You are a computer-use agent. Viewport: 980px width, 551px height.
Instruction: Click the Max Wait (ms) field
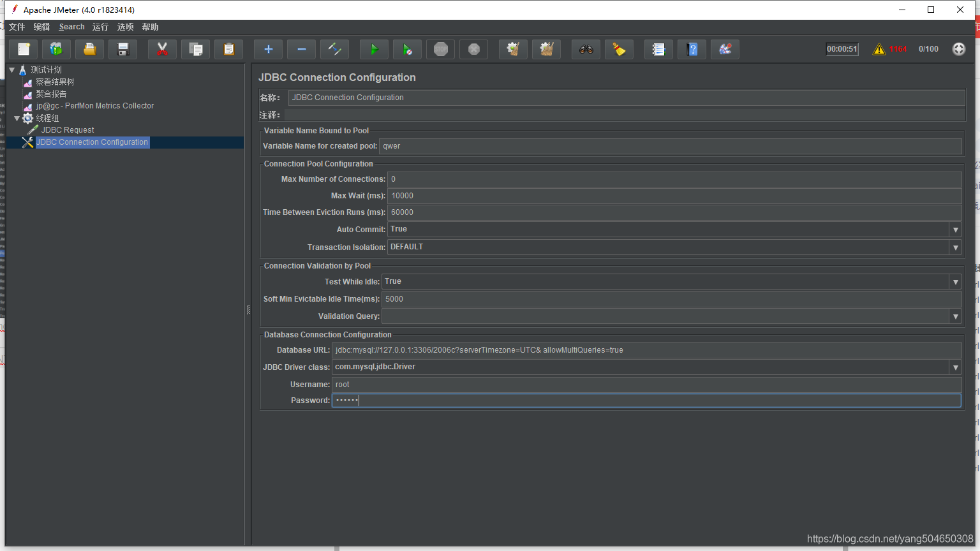coord(674,196)
